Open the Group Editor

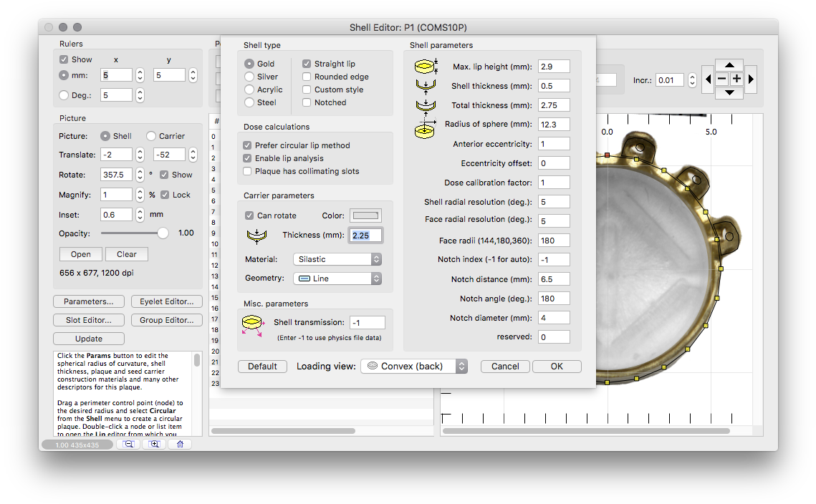[x=166, y=321]
